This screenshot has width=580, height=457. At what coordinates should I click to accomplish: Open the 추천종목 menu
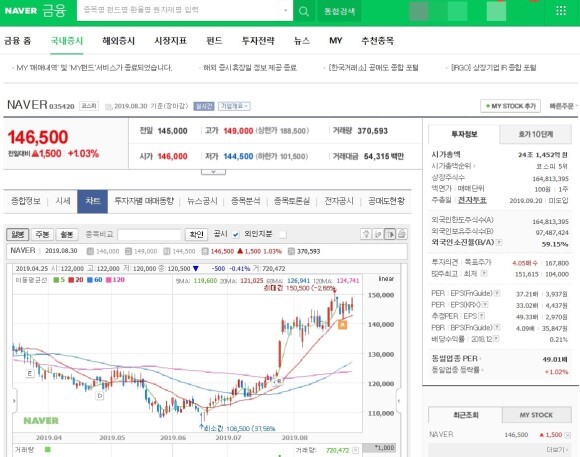pos(377,41)
